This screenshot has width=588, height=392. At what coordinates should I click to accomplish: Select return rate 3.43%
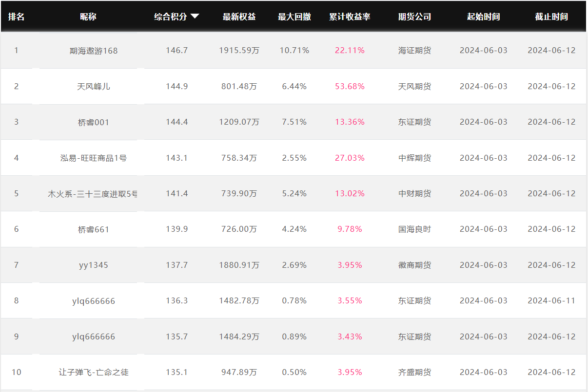click(350, 336)
